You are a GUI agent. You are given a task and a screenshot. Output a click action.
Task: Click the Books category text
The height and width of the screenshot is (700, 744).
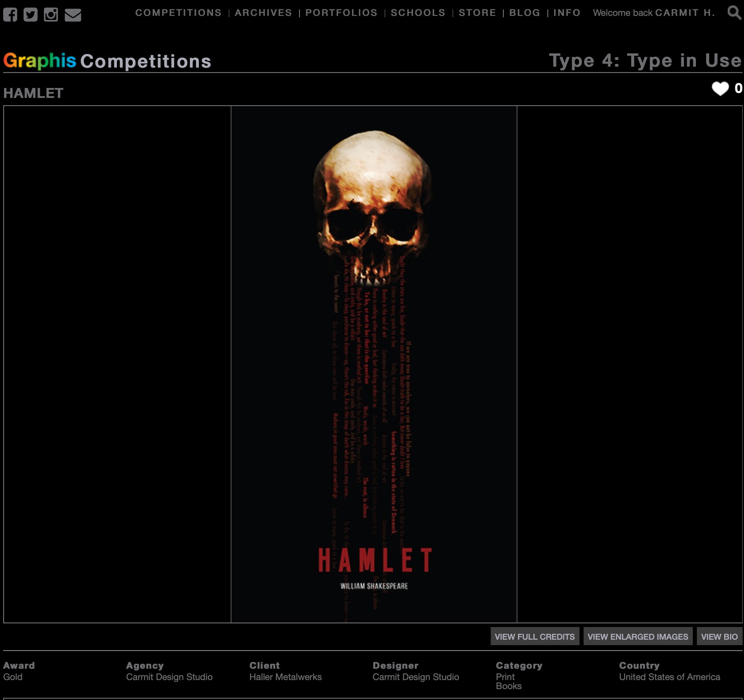pos(509,686)
